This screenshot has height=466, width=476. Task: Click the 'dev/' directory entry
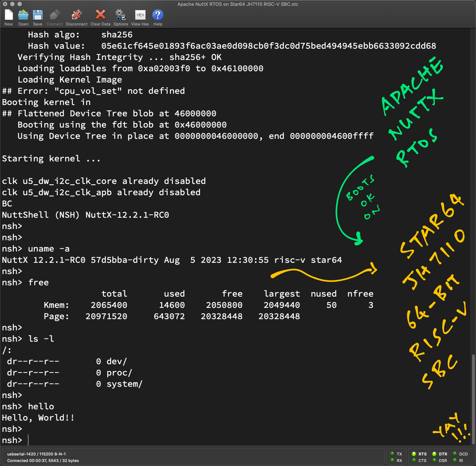point(116,361)
